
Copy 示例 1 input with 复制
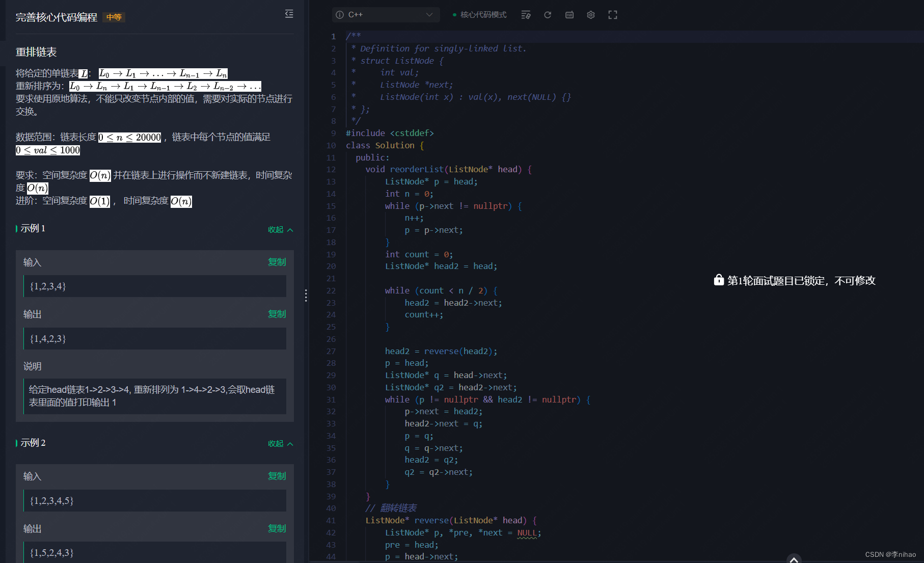(x=277, y=262)
